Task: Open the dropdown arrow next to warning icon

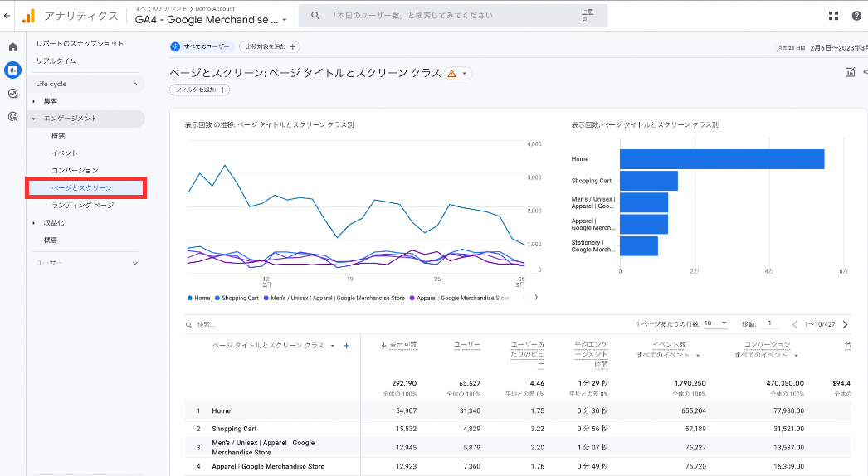Action: coord(465,74)
